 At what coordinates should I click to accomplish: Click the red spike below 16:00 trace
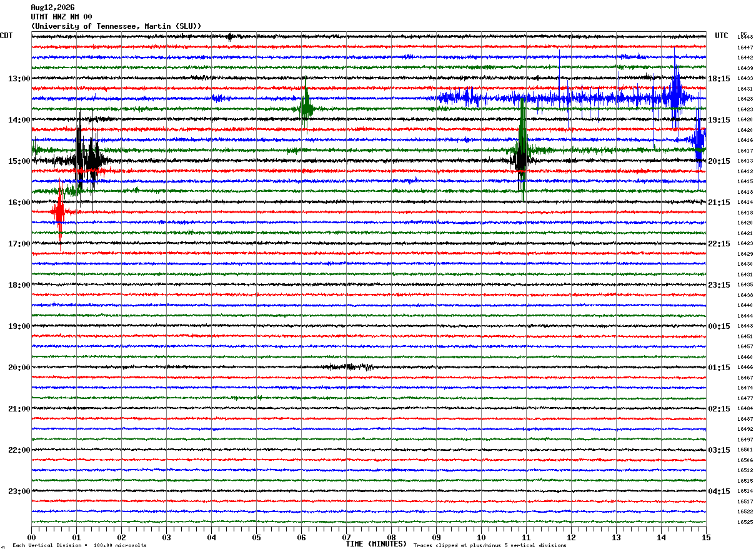(x=59, y=214)
